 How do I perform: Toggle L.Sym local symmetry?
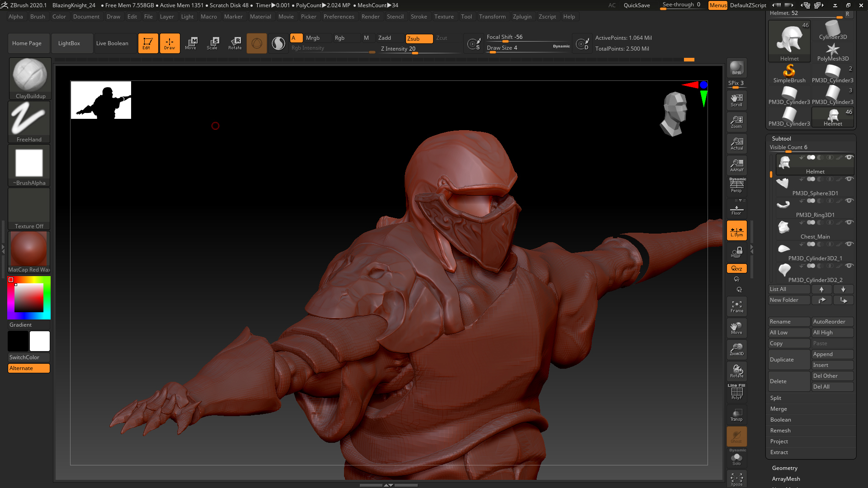click(x=736, y=231)
